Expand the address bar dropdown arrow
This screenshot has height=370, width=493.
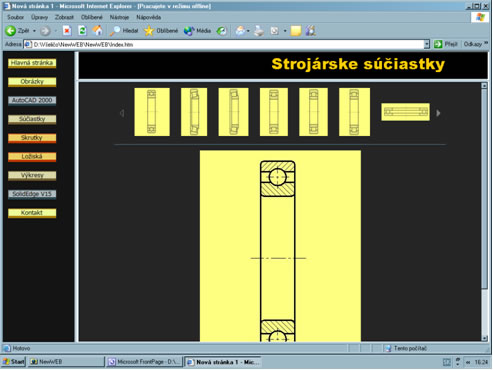(x=427, y=44)
